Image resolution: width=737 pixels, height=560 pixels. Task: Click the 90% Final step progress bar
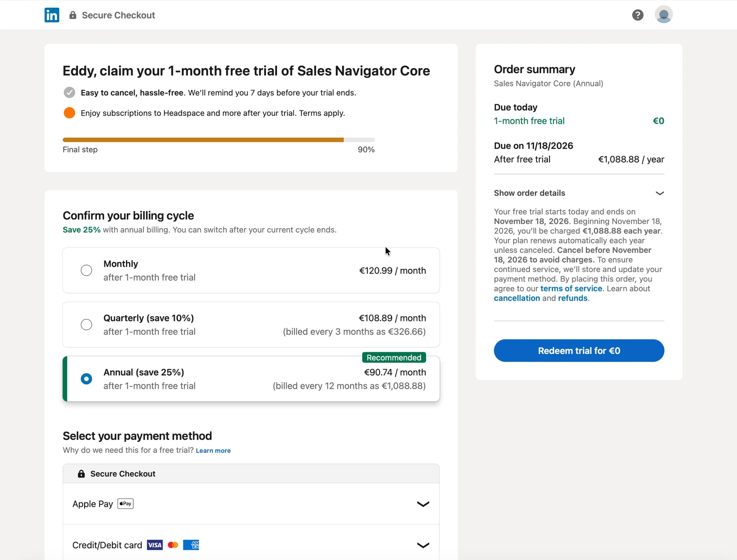(x=218, y=140)
